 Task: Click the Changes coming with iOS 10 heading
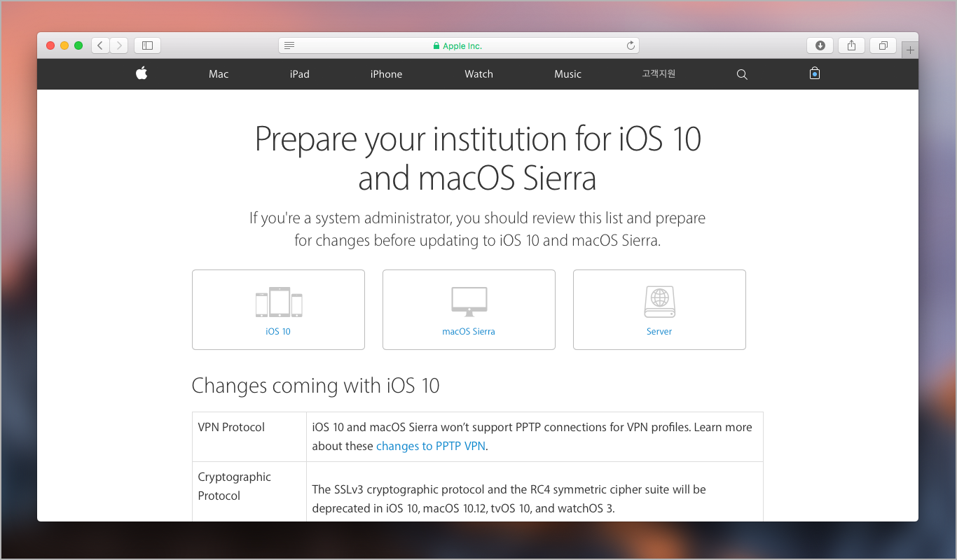(x=315, y=386)
